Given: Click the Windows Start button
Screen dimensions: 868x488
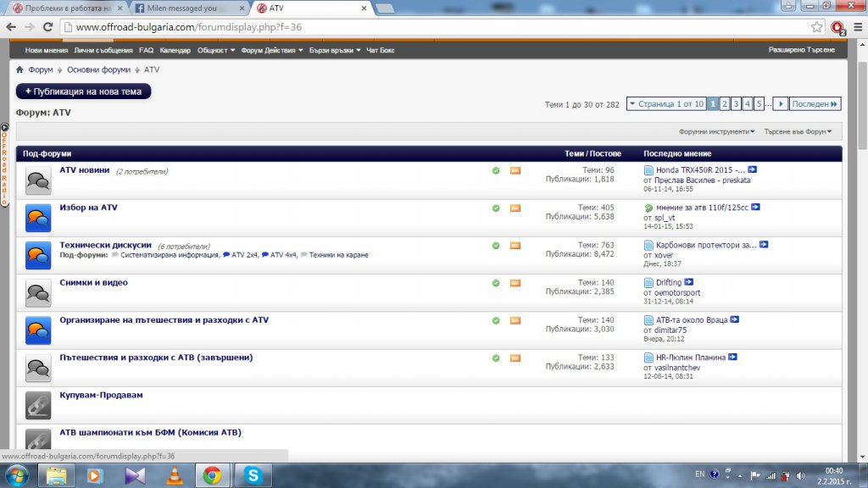Looking at the screenshot, I should pos(17,475).
